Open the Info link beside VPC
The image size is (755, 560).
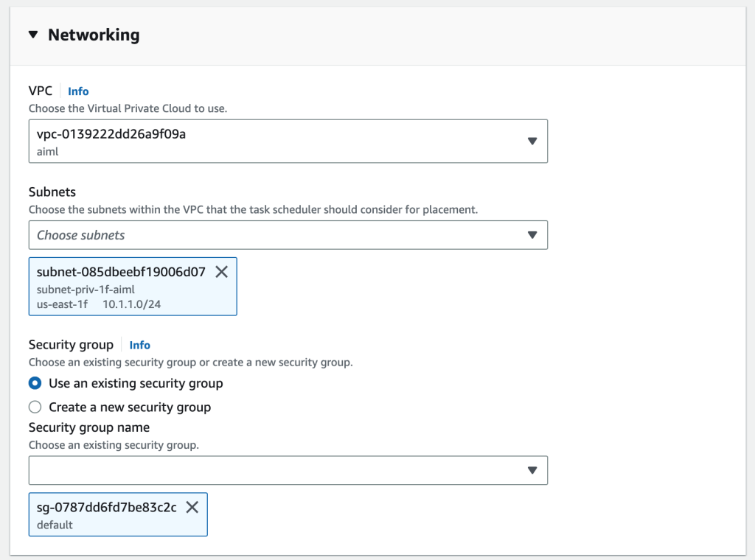pos(78,91)
